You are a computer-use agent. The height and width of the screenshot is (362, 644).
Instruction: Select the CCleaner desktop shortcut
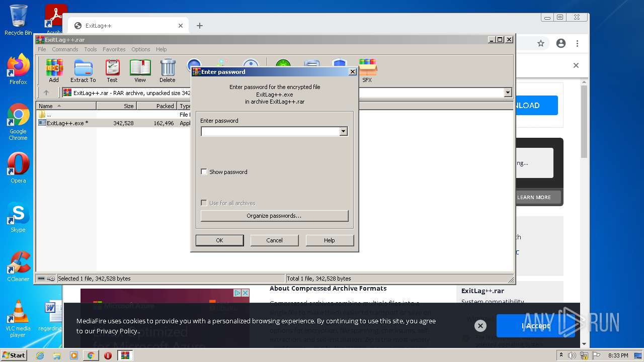coord(18,267)
